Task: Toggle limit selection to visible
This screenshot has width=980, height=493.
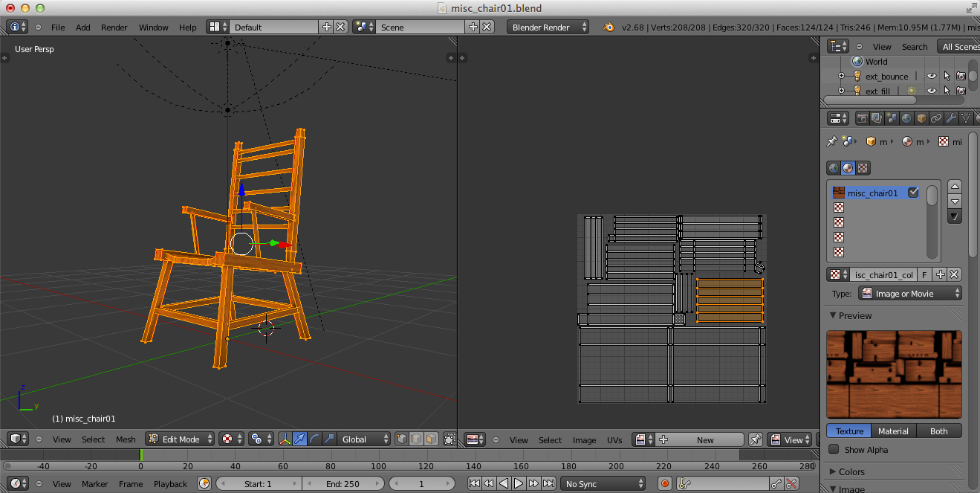Action: [x=450, y=439]
